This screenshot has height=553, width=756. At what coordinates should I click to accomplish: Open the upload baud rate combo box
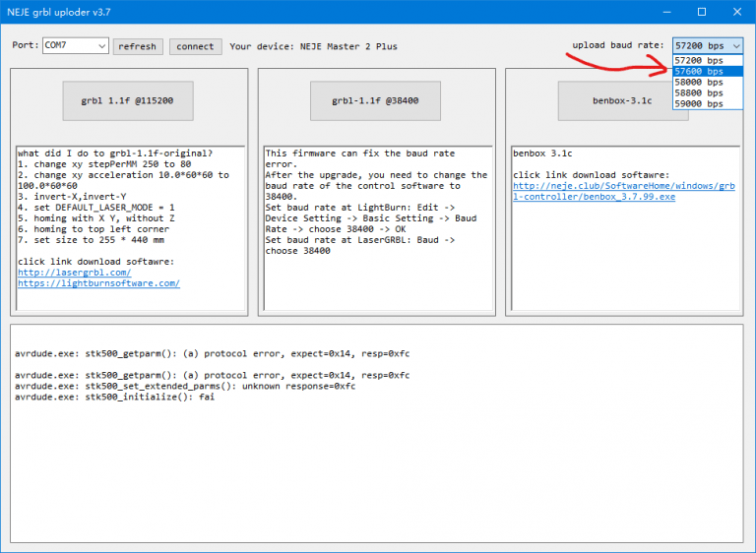(708, 46)
